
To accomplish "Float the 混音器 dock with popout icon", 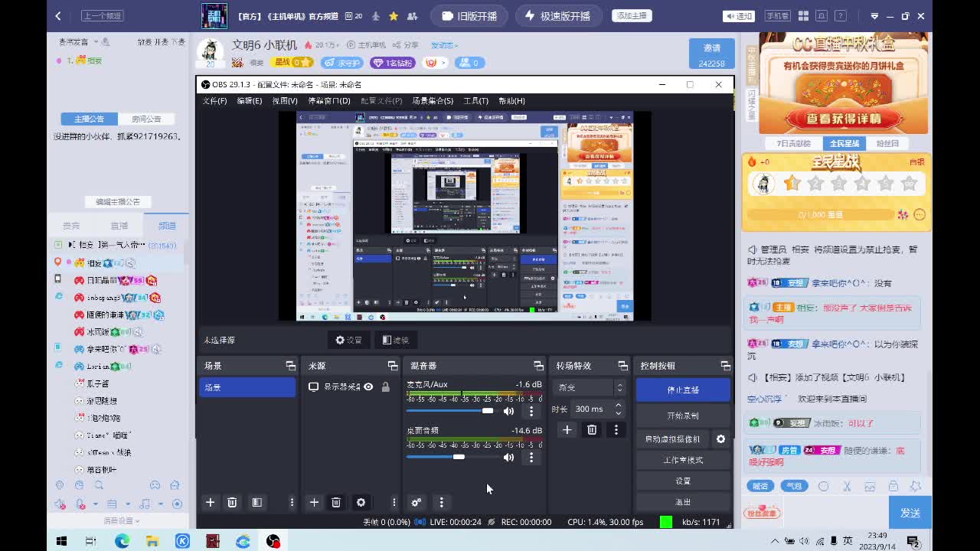I will point(538,366).
